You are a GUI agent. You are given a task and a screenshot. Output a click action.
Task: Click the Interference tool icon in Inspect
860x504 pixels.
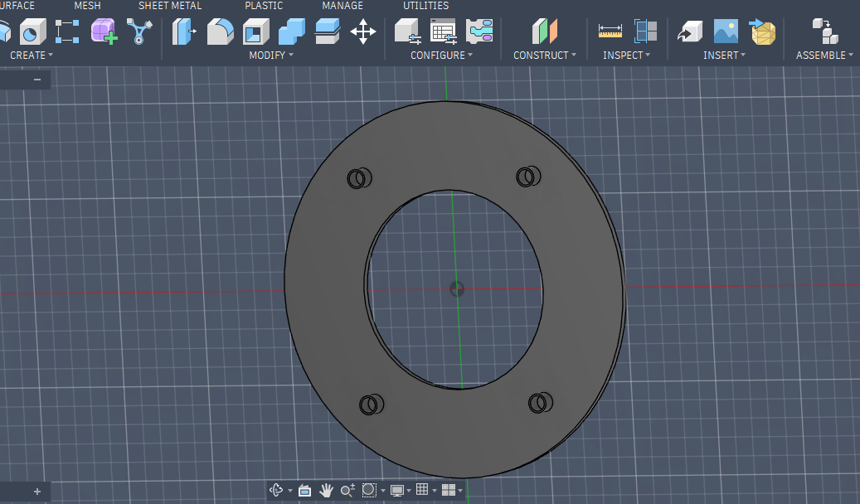click(x=645, y=31)
